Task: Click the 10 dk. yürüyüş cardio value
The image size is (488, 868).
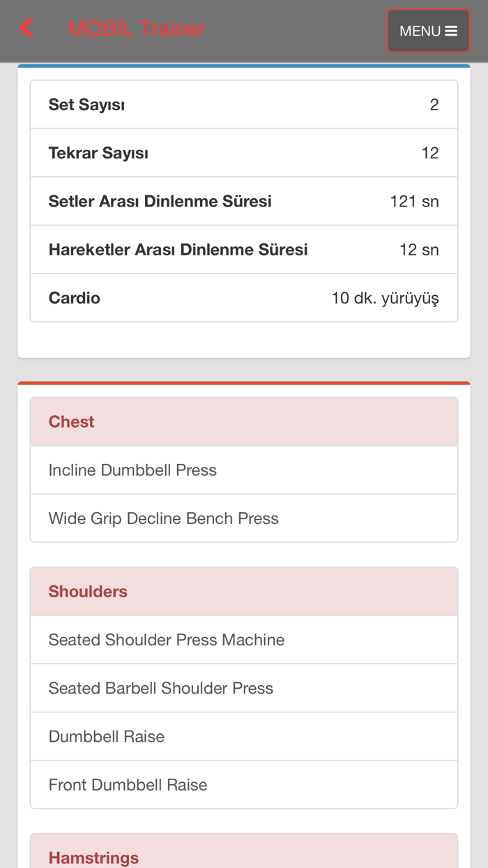Action: [385, 299]
